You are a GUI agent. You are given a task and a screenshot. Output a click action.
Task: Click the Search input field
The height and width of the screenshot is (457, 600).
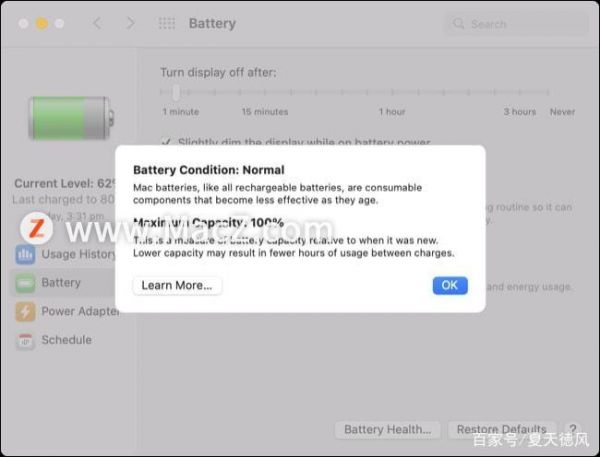pos(516,24)
